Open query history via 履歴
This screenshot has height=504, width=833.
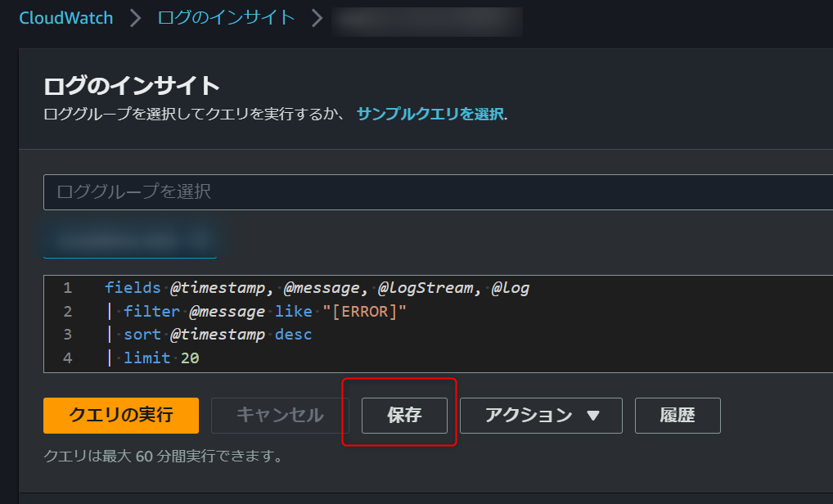(678, 416)
